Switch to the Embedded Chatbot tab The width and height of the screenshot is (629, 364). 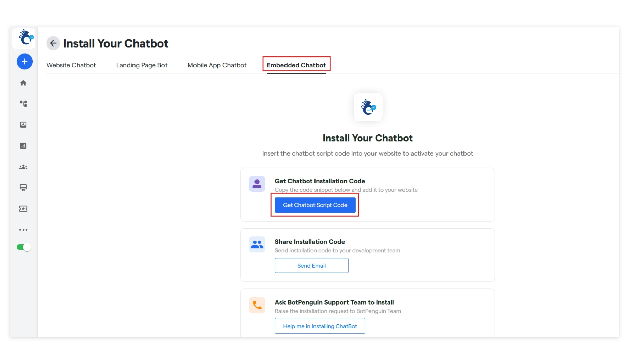tap(296, 65)
